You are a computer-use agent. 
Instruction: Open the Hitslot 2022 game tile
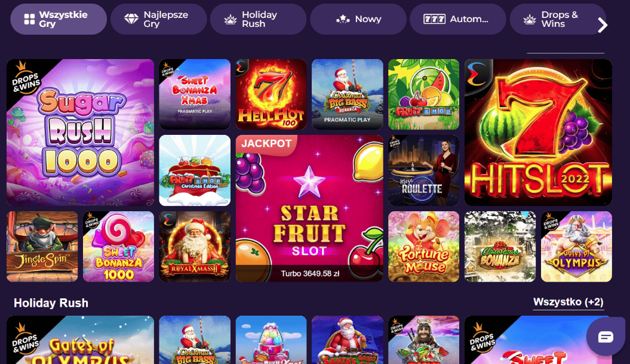click(539, 132)
